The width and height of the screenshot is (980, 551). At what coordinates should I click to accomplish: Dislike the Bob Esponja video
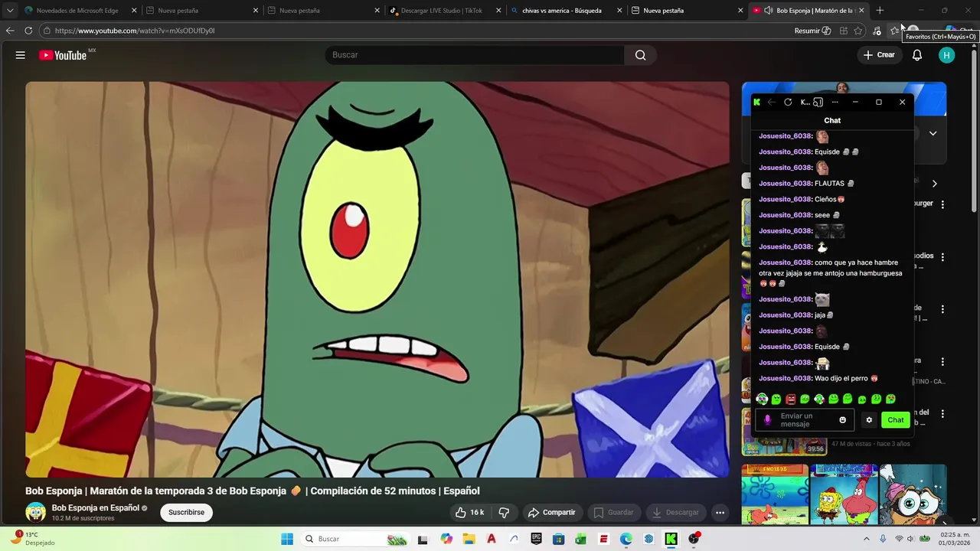coord(504,513)
